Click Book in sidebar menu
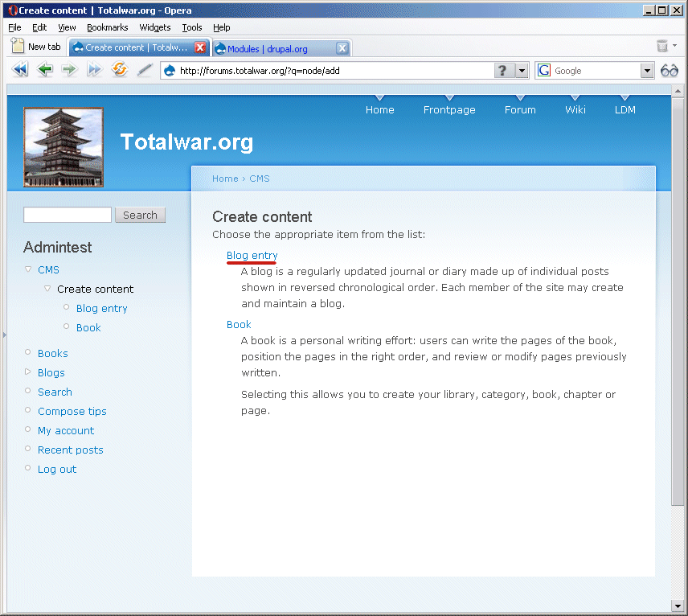Image resolution: width=688 pixels, height=616 pixels. (x=88, y=327)
